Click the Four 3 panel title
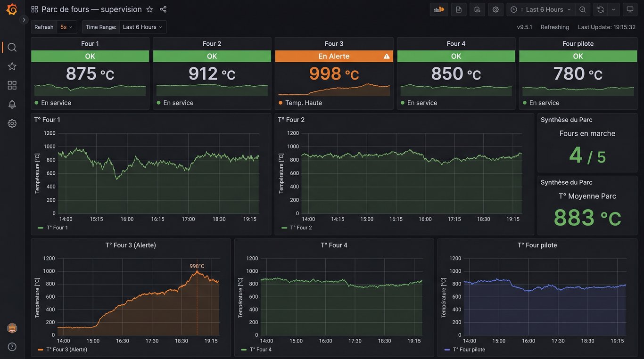 [x=334, y=43]
